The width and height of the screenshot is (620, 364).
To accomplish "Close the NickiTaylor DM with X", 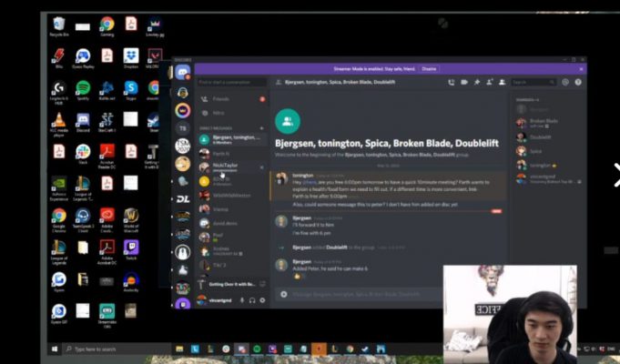I will click(262, 167).
